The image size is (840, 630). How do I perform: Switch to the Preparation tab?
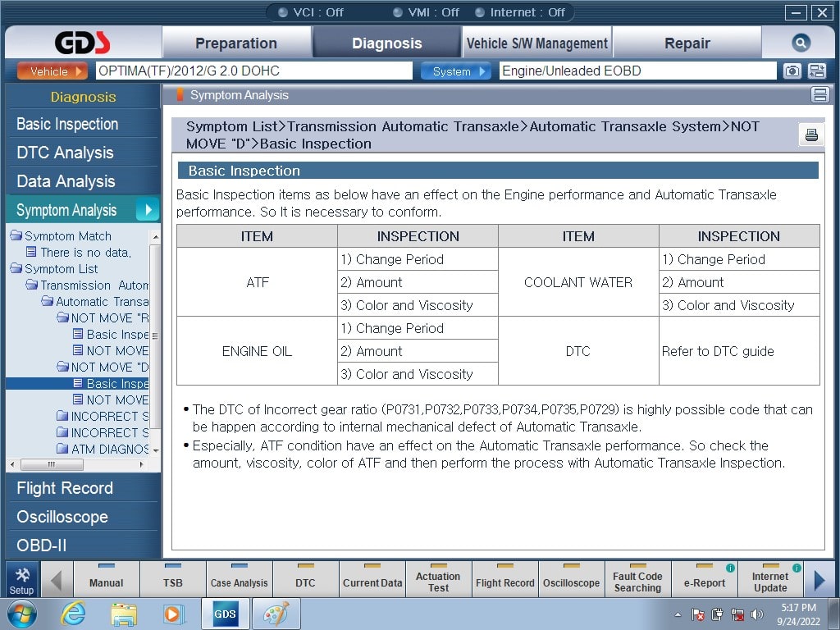point(236,43)
